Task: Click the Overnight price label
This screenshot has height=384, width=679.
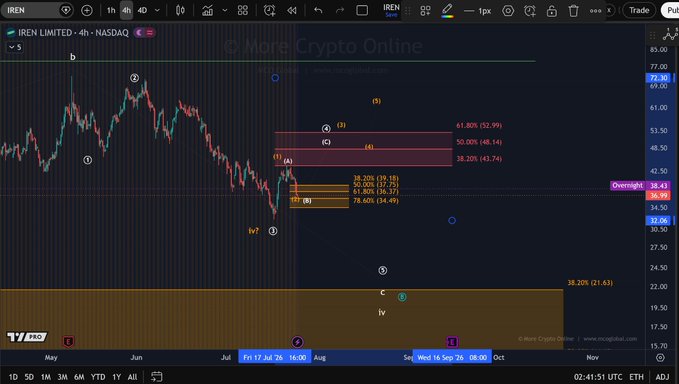Action: click(627, 185)
